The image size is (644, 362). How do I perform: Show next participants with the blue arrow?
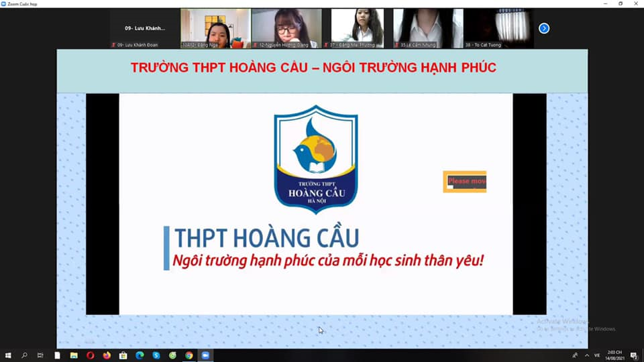point(544,28)
